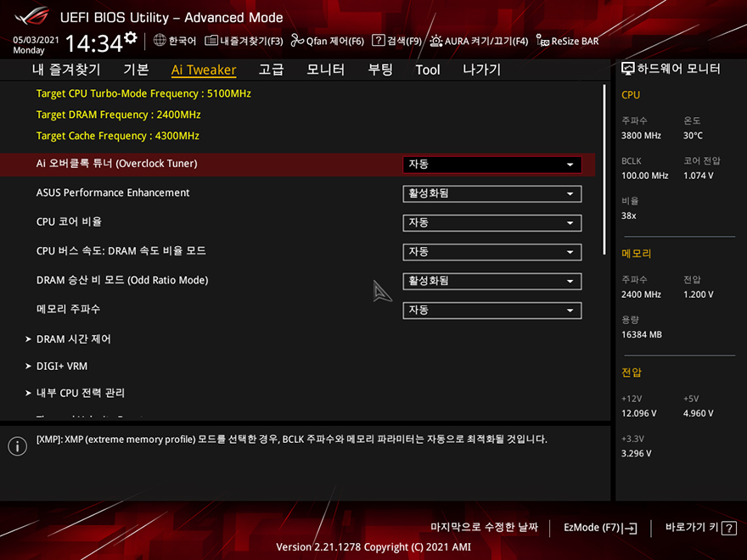The image size is (747, 560).
Task: Click the 한국어 language button
Action: (x=183, y=41)
